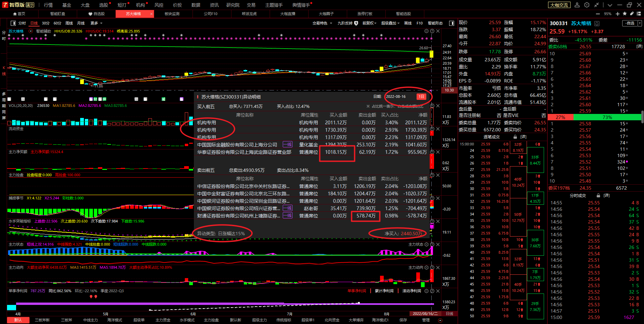644x324 pixels.
Task: Open the main chart help question icon
Action: point(432,31)
